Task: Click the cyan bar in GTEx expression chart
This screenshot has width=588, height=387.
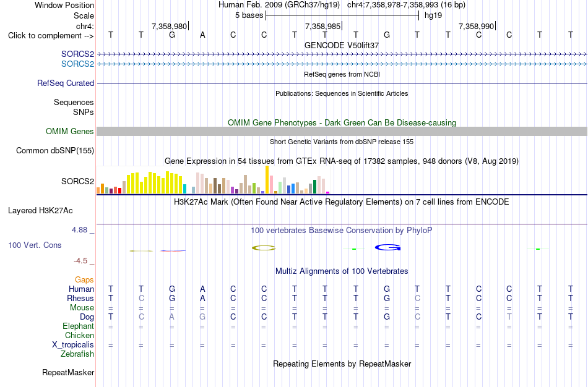Action: click(184, 189)
